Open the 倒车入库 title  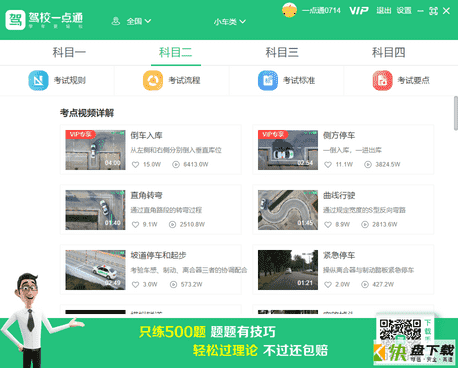tap(146, 135)
